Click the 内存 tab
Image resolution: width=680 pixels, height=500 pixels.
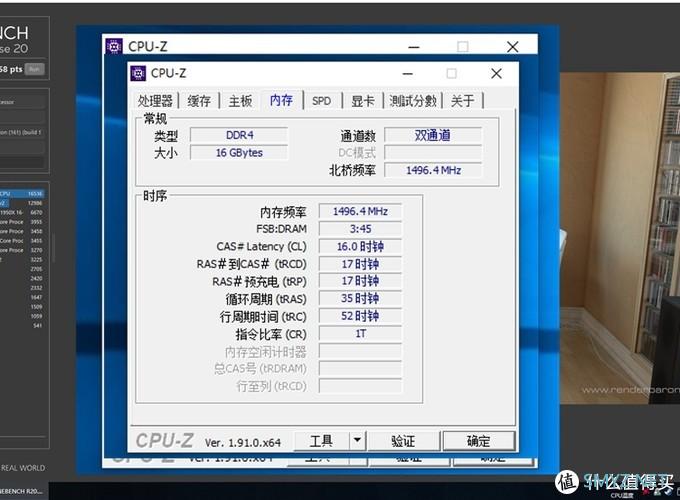pos(281,100)
